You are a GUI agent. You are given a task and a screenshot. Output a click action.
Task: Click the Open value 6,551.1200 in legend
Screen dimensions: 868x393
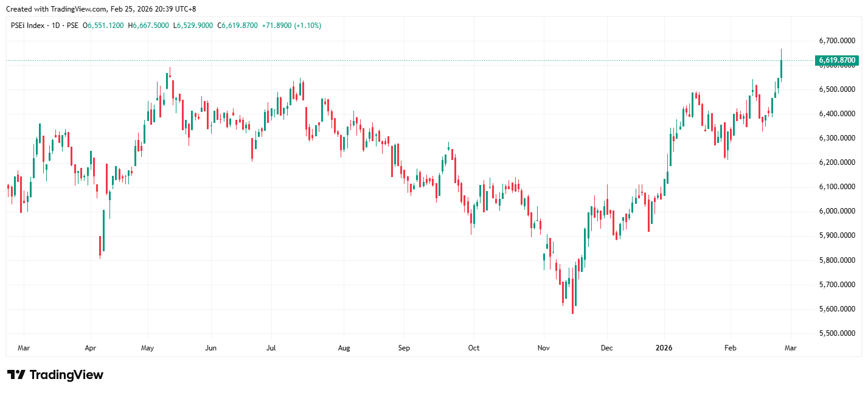[106, 26]
